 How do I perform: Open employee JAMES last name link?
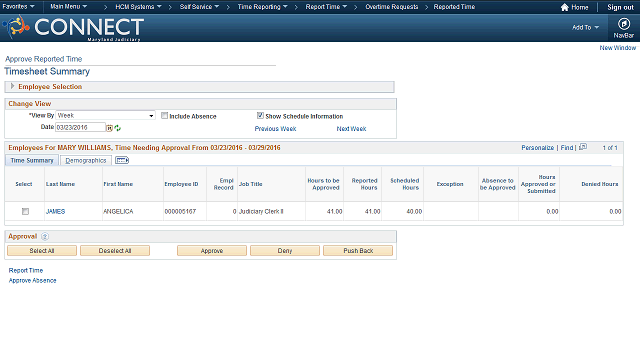[56, 211]
